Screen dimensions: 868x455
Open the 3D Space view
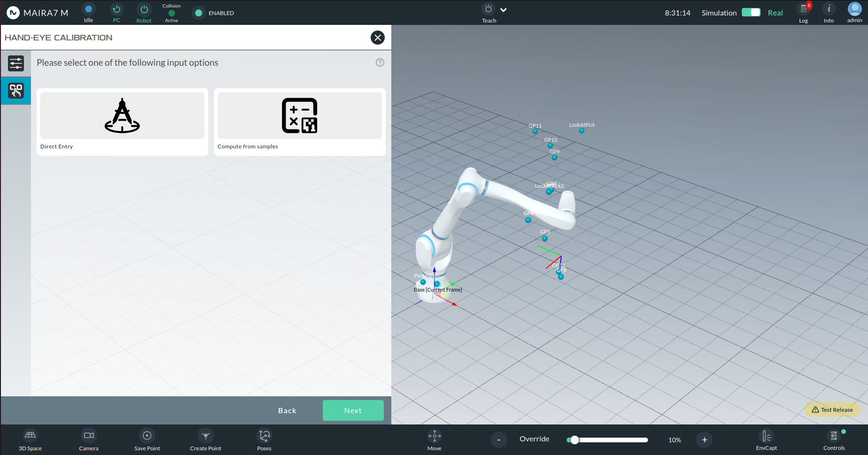(x=30, y=440)
